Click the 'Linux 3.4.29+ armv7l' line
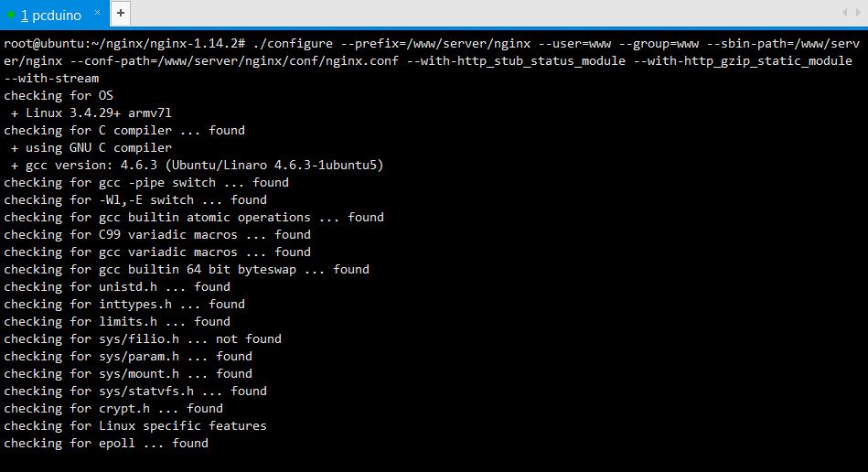 tap(91, 113)
